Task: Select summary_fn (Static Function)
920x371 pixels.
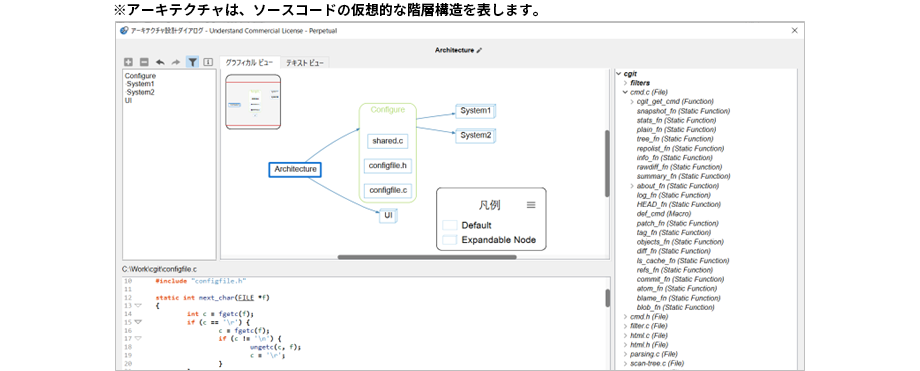Action: (x=683, y=176)
